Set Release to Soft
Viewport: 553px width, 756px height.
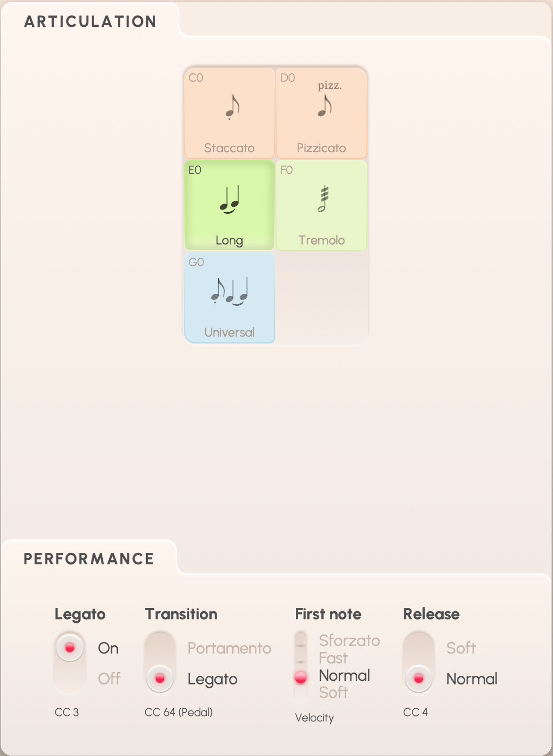tap(461, 648)
